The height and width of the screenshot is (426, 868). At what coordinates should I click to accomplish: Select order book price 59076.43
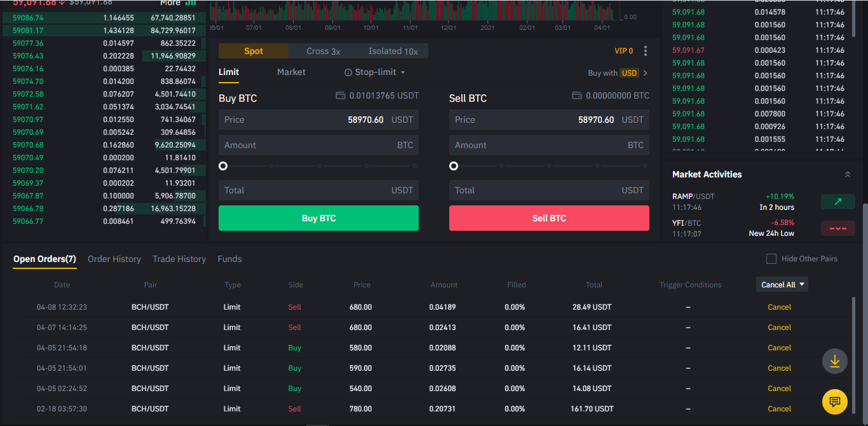28,56
